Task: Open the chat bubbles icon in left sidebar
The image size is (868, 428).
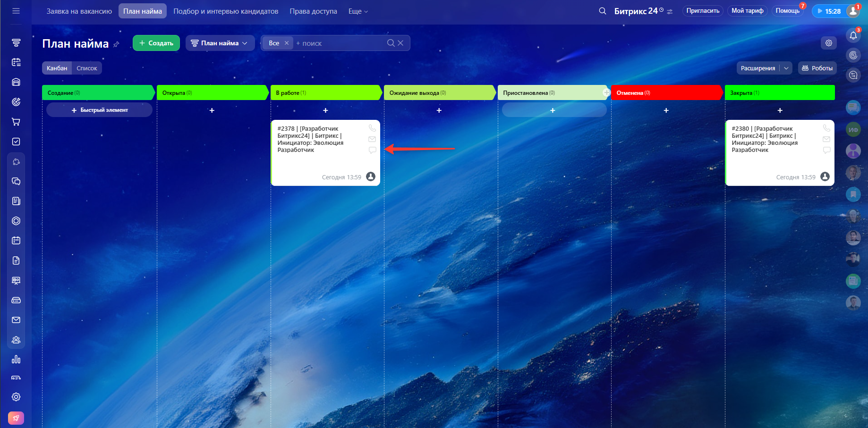Action: click(x=16, y=181)
